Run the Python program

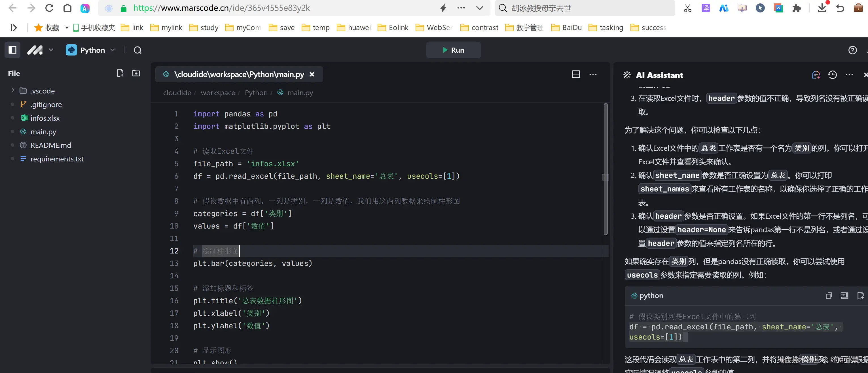click(x=453, y=50)
